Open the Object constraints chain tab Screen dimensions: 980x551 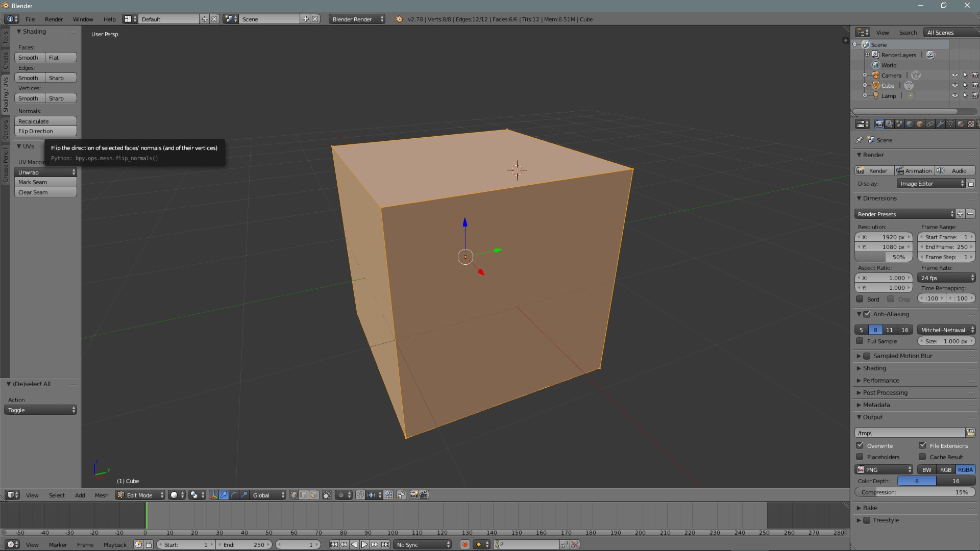pos(929,124)
